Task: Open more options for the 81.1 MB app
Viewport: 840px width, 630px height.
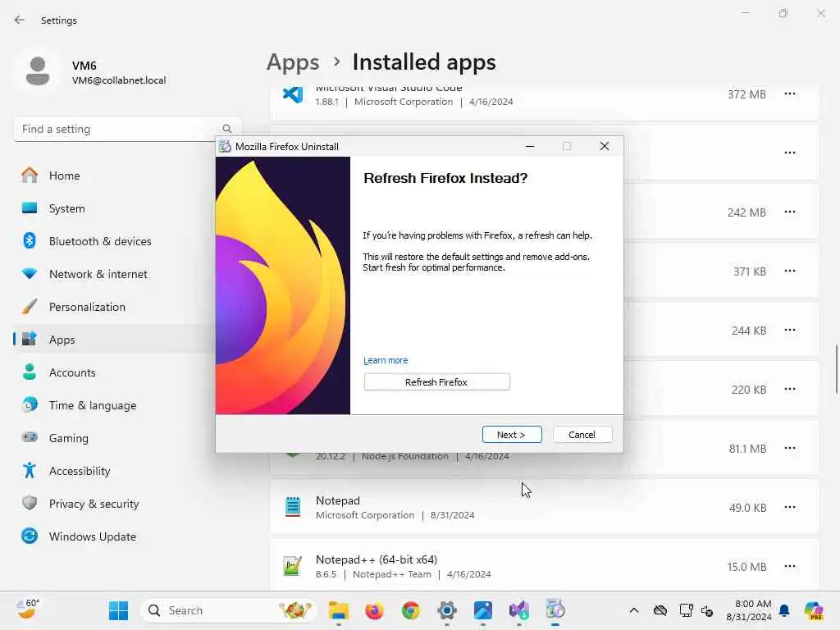Action: coord(790,448)
